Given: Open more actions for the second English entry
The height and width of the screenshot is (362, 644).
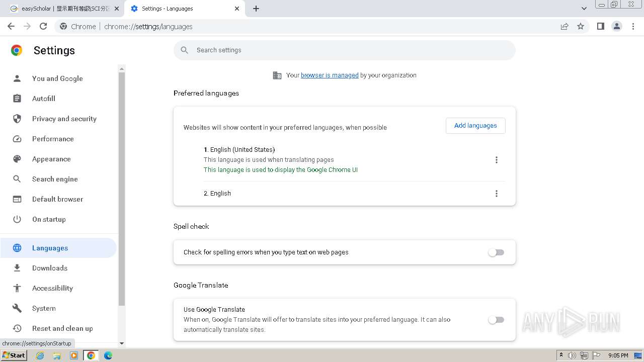Looking at the screenshot, I should [497, 194].
